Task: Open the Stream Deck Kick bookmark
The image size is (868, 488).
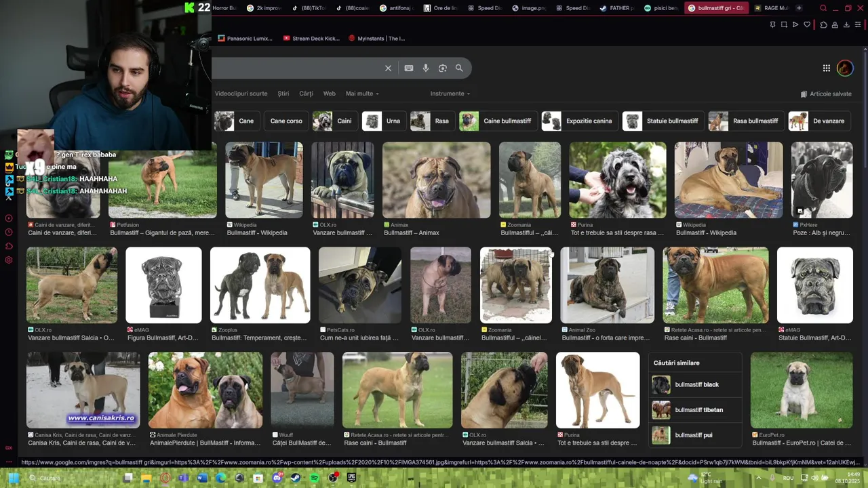Action: coord(311,39)
